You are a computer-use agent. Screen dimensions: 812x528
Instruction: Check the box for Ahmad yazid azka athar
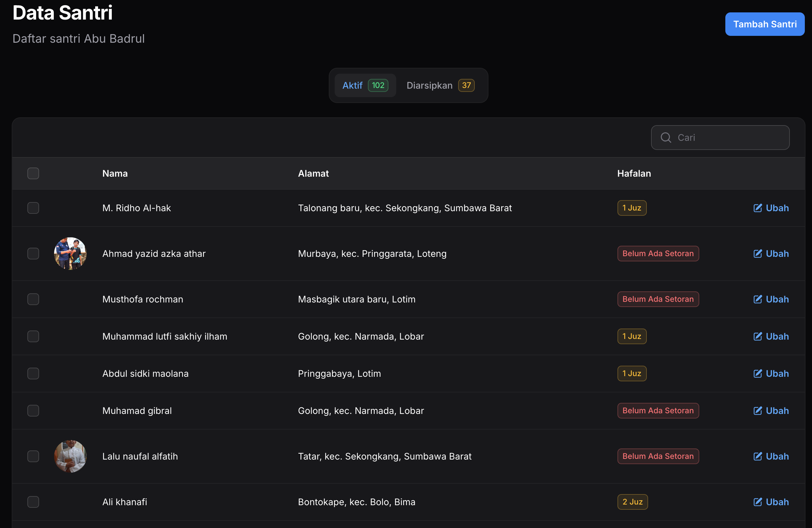pos(33,254)
